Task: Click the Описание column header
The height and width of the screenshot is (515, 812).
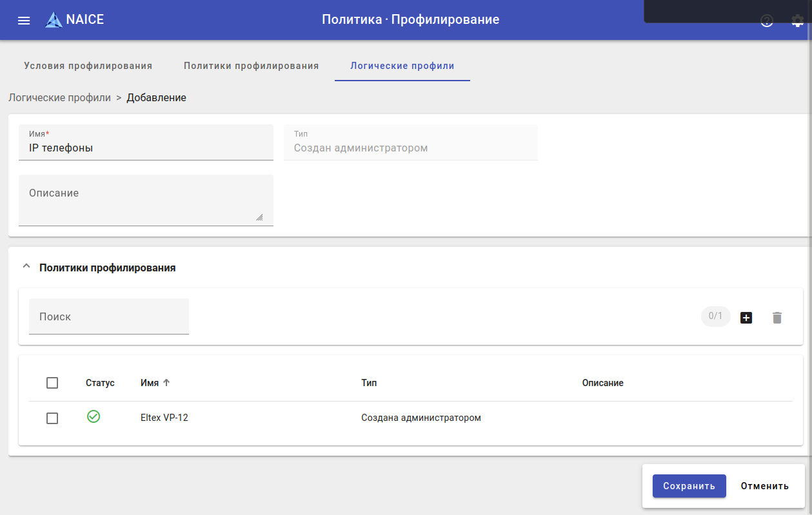Action: pyautogui.click(x=602, y=383)
